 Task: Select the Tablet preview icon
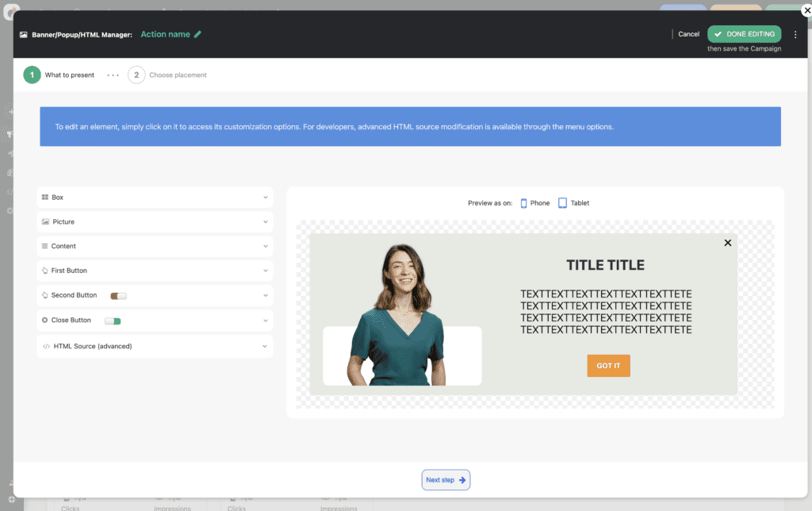click(x=562, y=203)
